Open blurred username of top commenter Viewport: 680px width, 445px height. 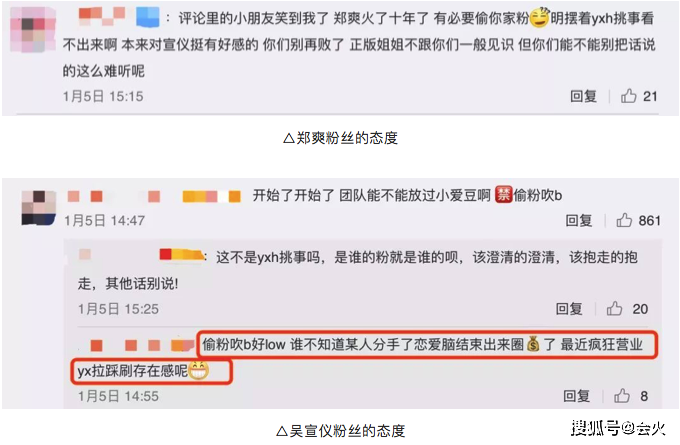(118, 17)
